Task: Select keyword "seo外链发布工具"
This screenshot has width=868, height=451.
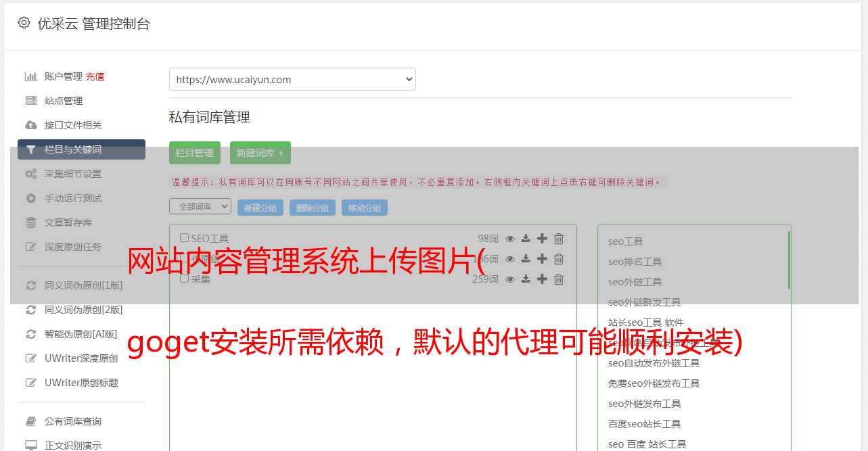Action: (x=645, y=404)
